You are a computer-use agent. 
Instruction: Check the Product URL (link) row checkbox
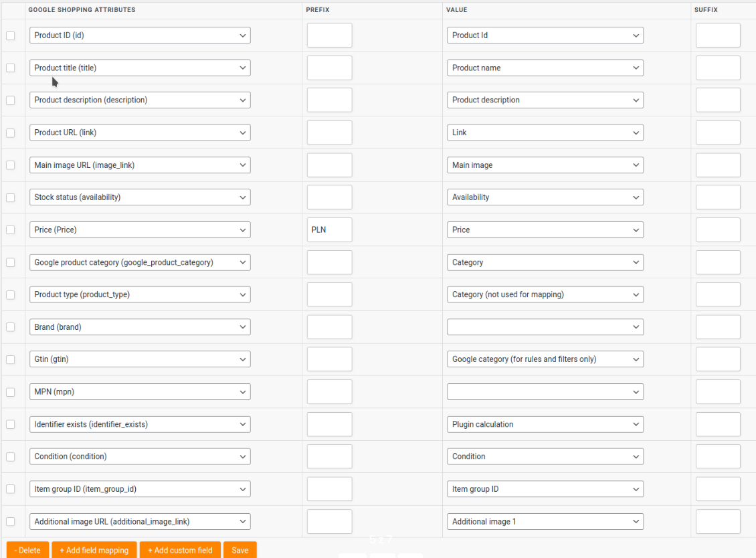click(x=10, y=132)
